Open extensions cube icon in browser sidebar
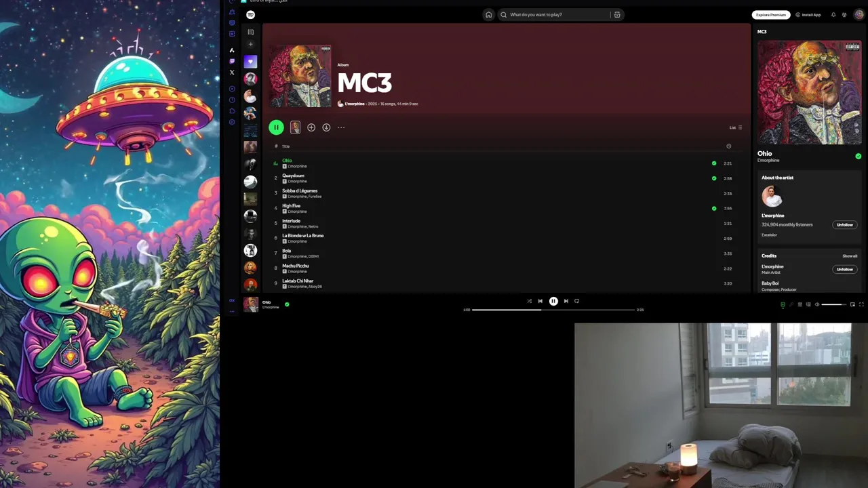Viewport: 868px width, 488px height. 232,110
